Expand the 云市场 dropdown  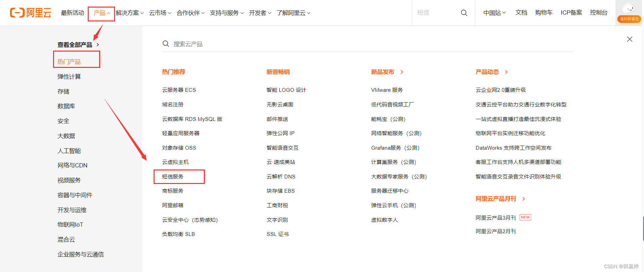pos(160,13)
